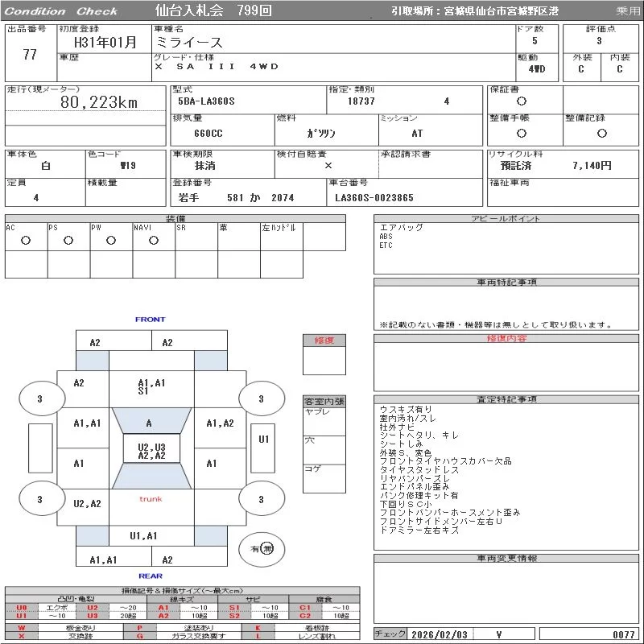The image size is (644, 644).
Task: Select the 乗用 label at top right
Action: [x=628, y=11]
